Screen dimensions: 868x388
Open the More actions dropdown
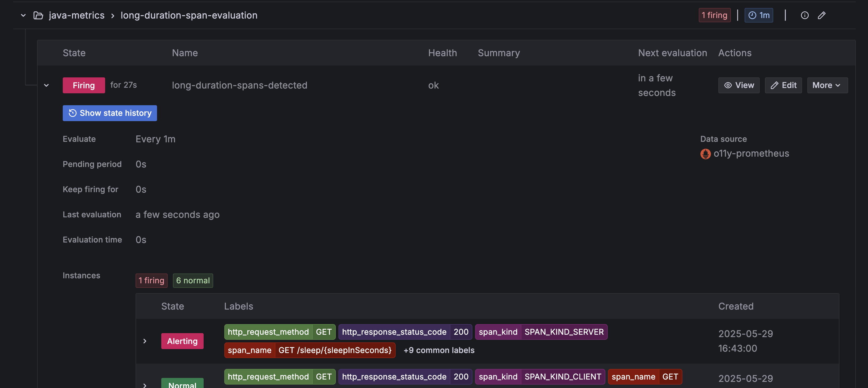(827, 85)
